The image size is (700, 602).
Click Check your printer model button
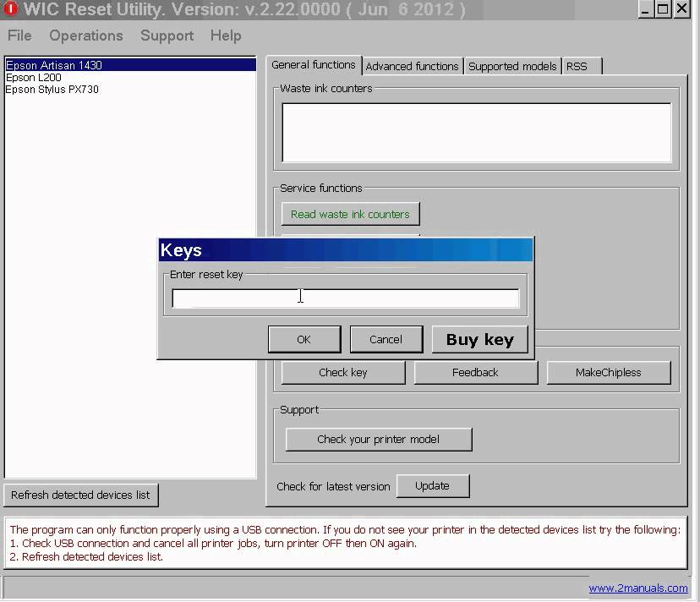pos(378,440)
